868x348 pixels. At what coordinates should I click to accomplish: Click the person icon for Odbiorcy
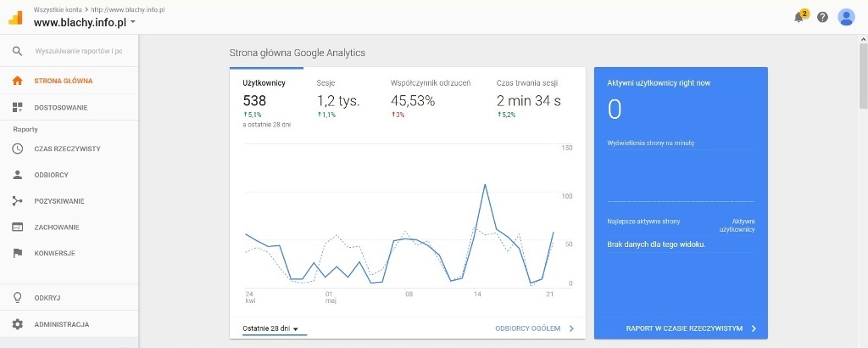pos(18,175)
